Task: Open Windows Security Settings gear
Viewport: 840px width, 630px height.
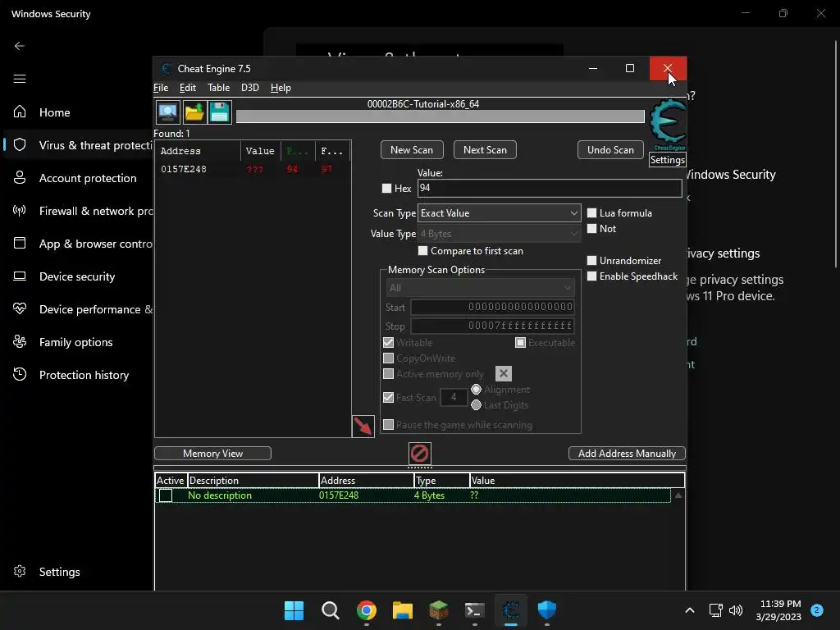Action: coord(20,571)
